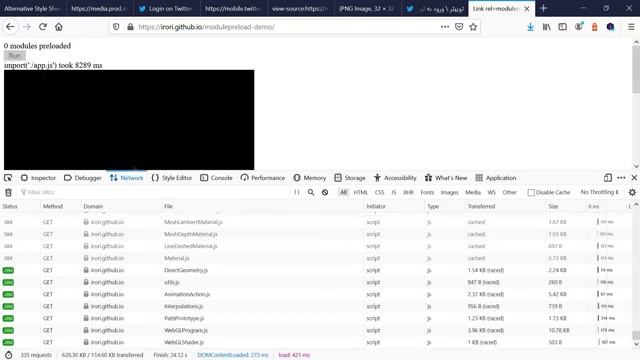Bookmark this page with the star
The width and height of the screenshot is (640, 360).
[x=473, y=27]
